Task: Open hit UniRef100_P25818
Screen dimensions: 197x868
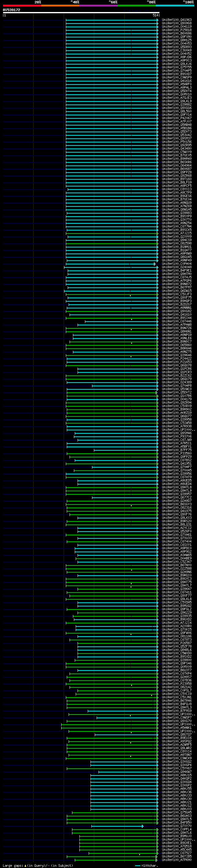Action: pyautogui.click(x=176, y=30)
